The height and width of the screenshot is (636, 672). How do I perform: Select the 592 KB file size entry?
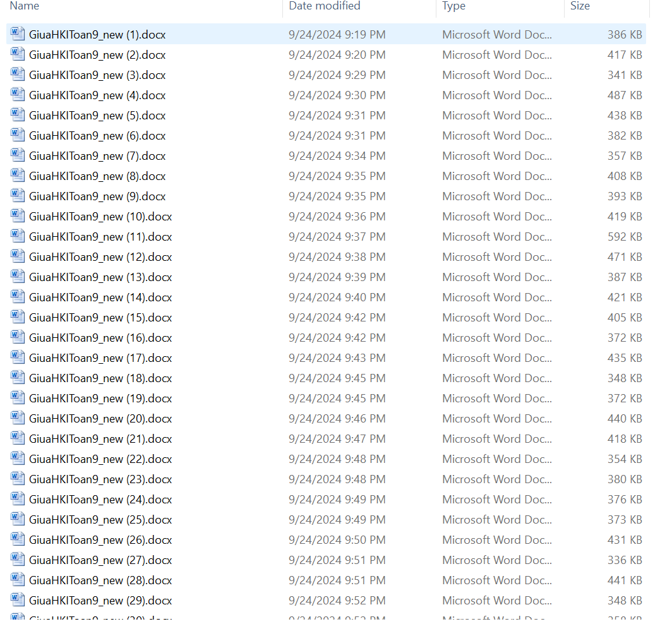point(625,237)
